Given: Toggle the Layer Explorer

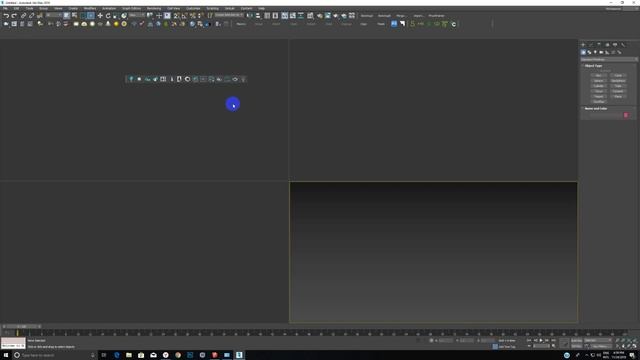Looking at the screenshot, I should [x=275, y=16].
